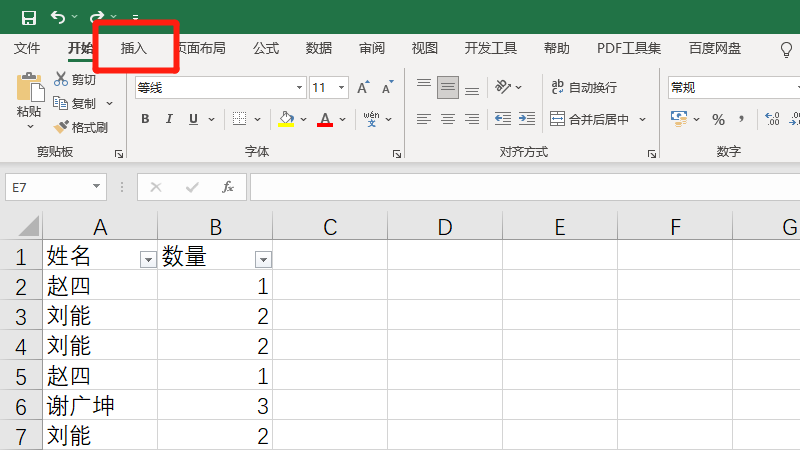Image resolution: width=800 pixels, height=450 pixels.
Task: Click the center horizontally icon
Action: click(448, 119)
